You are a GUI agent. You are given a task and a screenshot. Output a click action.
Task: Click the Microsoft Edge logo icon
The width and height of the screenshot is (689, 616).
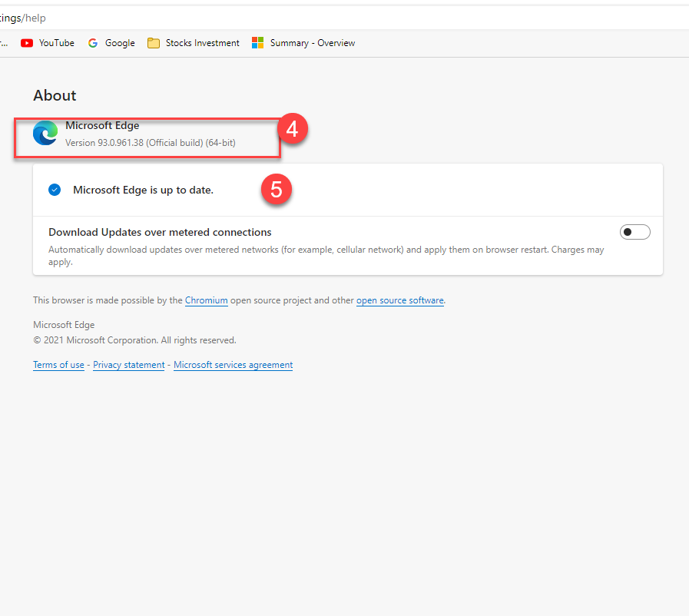tap(45, 133)
